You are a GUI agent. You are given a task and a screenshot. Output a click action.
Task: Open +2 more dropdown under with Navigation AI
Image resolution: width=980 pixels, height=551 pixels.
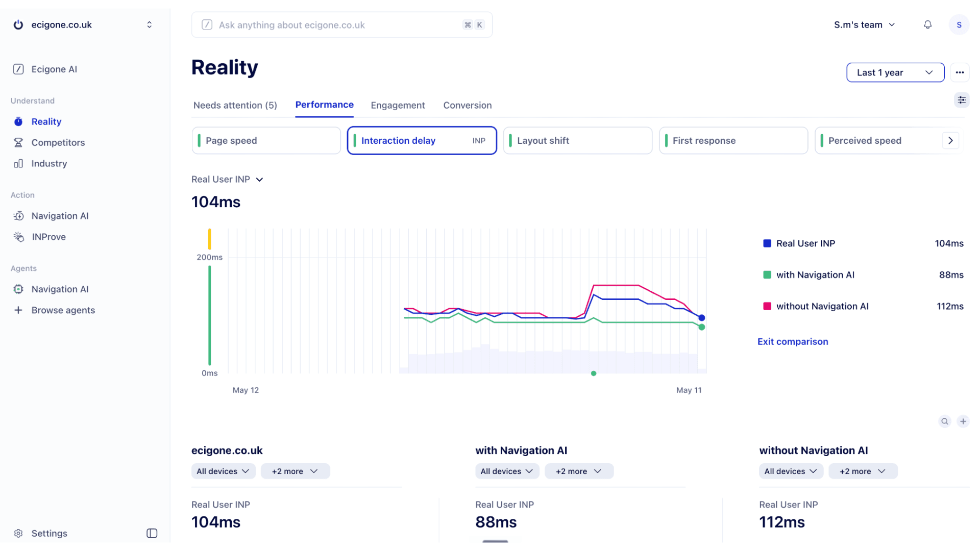click(579, 471)
